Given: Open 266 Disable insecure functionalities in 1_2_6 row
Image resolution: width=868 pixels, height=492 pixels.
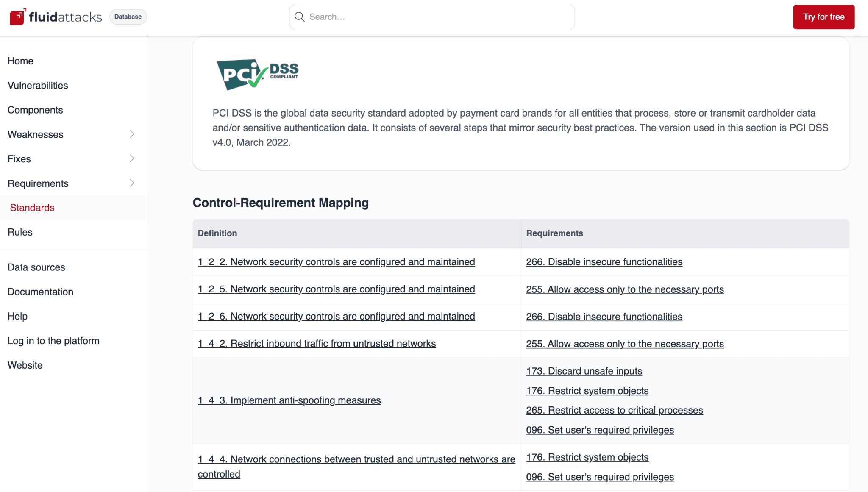Looking at the screenshot, I should [604, 317].
